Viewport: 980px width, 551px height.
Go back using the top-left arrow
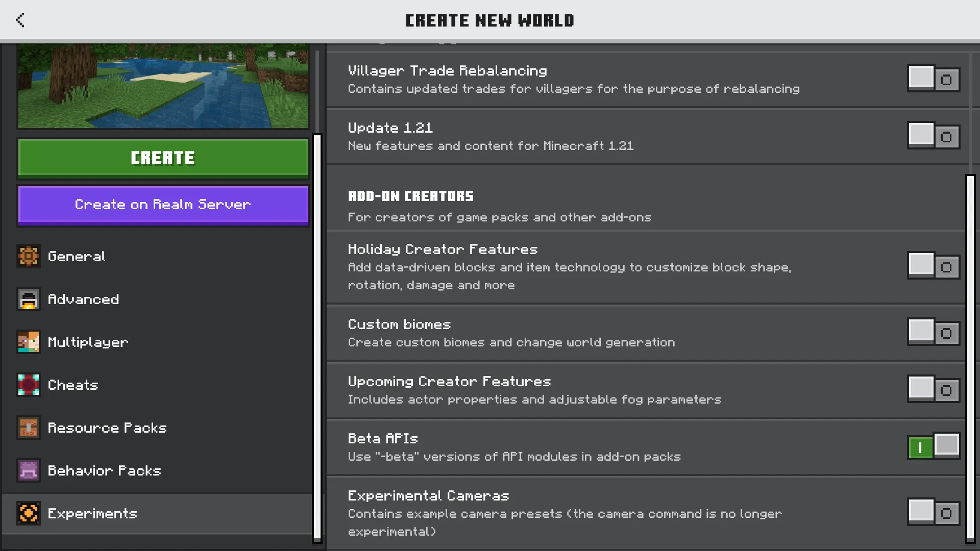click(x=20, y=20)
